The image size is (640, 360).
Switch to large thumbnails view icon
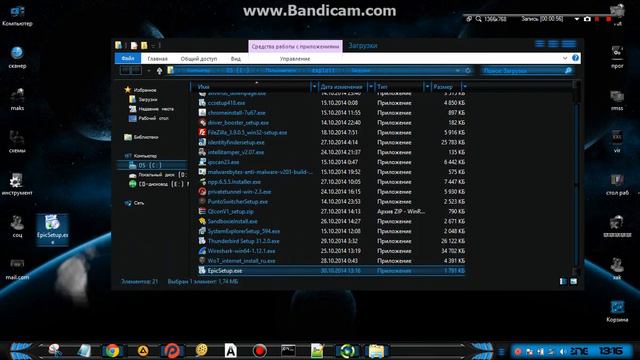point(573,281)
